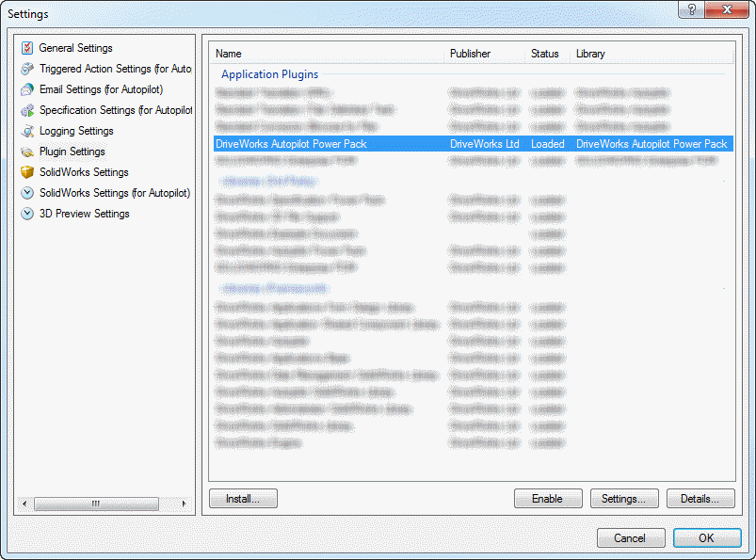Click the 3D Preview Settings icon
Screen dimensions: 756x560
coord(27,214)
